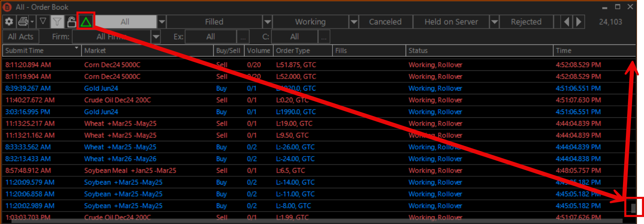Click the All Acts button
Viewport: 644px width, 224px height.
(x=21, y=37)
